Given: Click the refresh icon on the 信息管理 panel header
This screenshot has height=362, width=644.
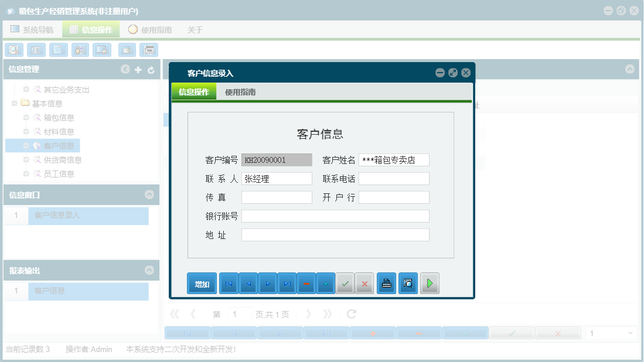Looking at the screenshot, I should coord(151,69).
